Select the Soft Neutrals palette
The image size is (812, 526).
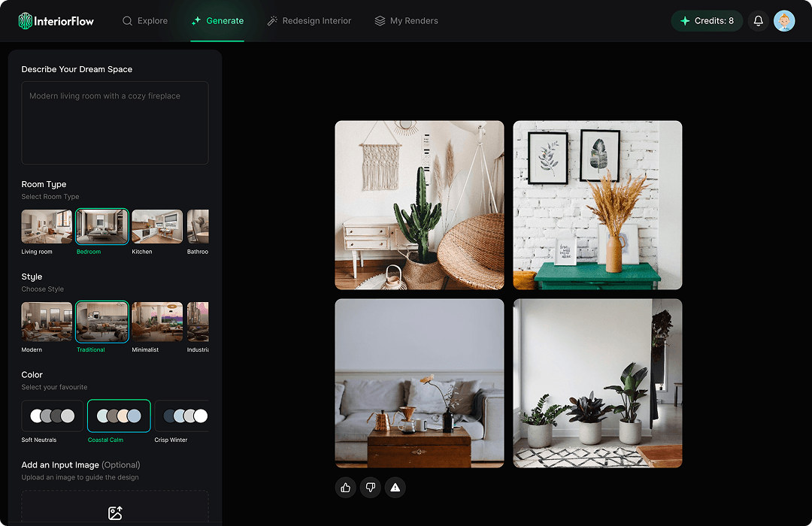52,416
